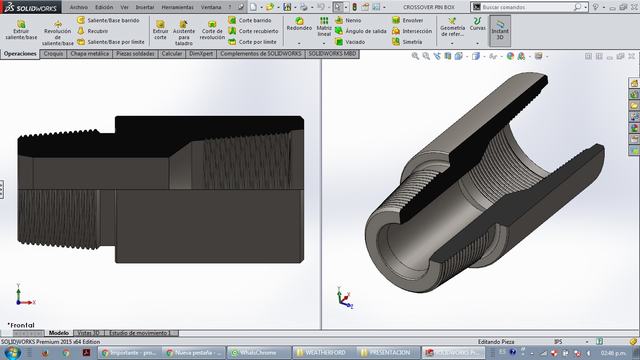This screenshot has height=360, width=640.
Task: Open the IPS unit system dropdown
Action: coord(587,342)
